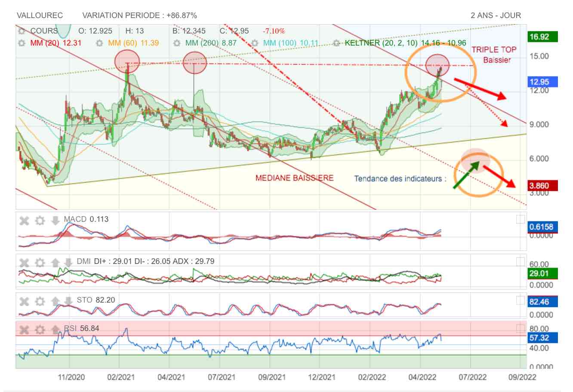Screen dimensions: 573x392
Task: Open the DMI panel settings gear
Action: pos(40,263)
